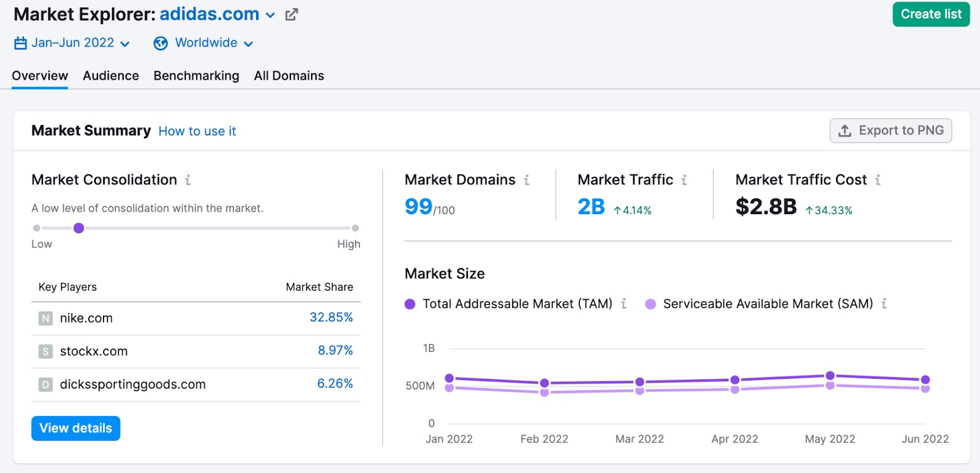Click the 32.85% market share value
The width and height of the screenshot is (980, 473).
click(x=331, y=317)
